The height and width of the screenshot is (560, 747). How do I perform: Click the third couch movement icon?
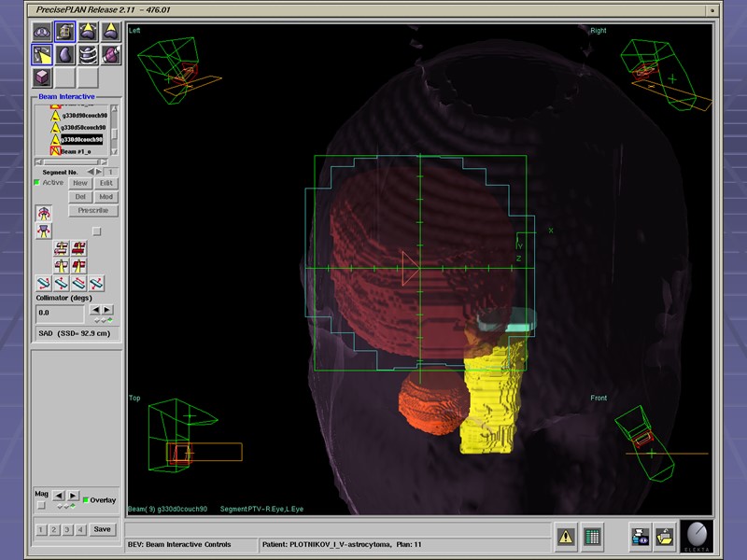pyautogui.click(x=79, y=284)
